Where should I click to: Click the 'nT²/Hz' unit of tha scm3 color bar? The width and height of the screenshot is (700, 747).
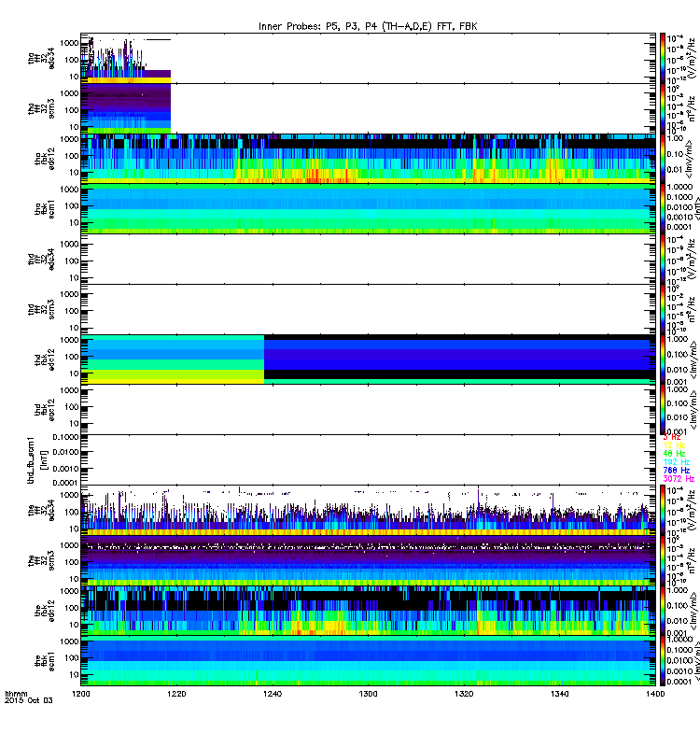pyautogui.click(x=692, y=108)
